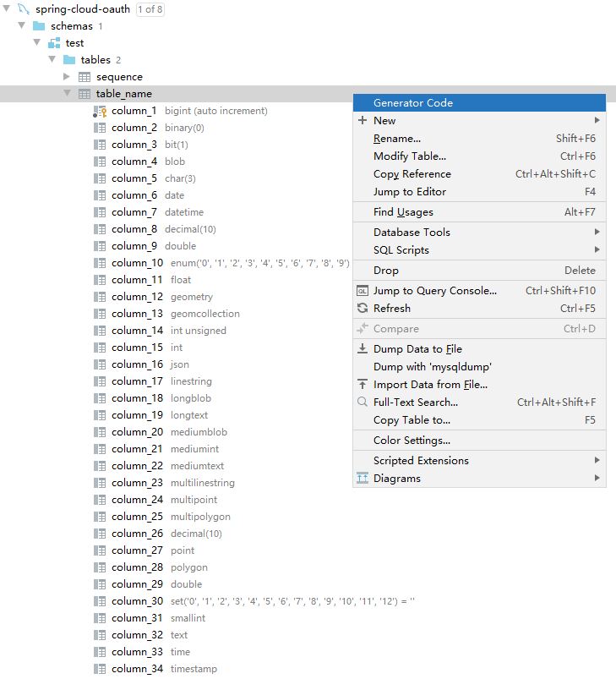
Task: Select the column_17 linestring row
Action: point(153,381)
